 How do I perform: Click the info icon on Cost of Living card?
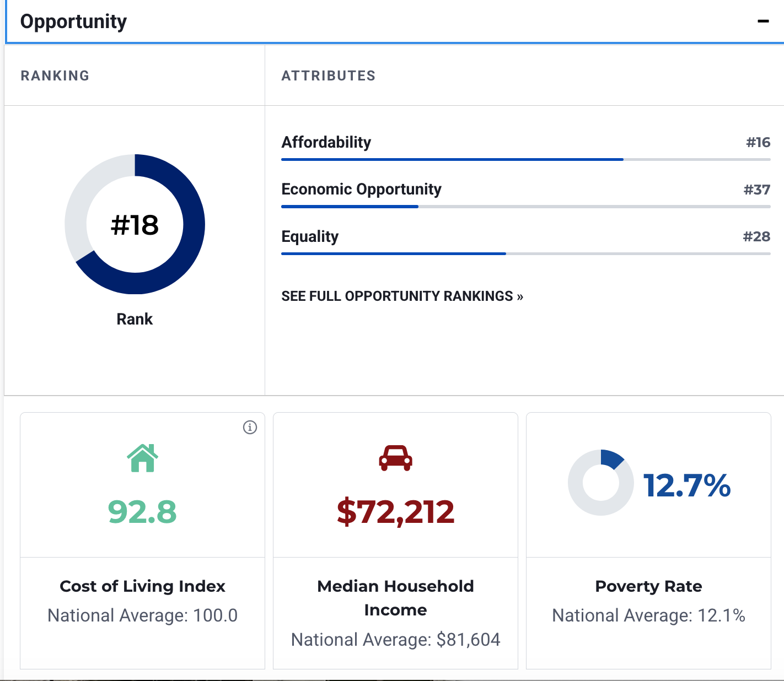[x=250, y=427]
